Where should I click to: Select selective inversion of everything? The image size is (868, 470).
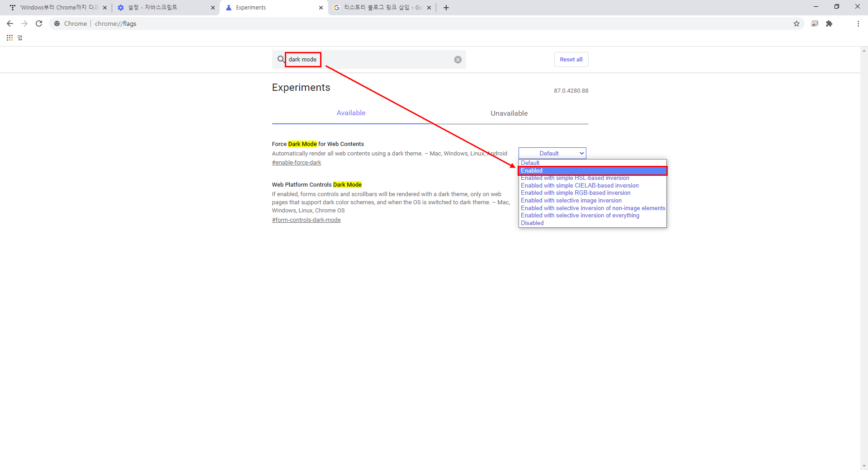coord(592,216)
